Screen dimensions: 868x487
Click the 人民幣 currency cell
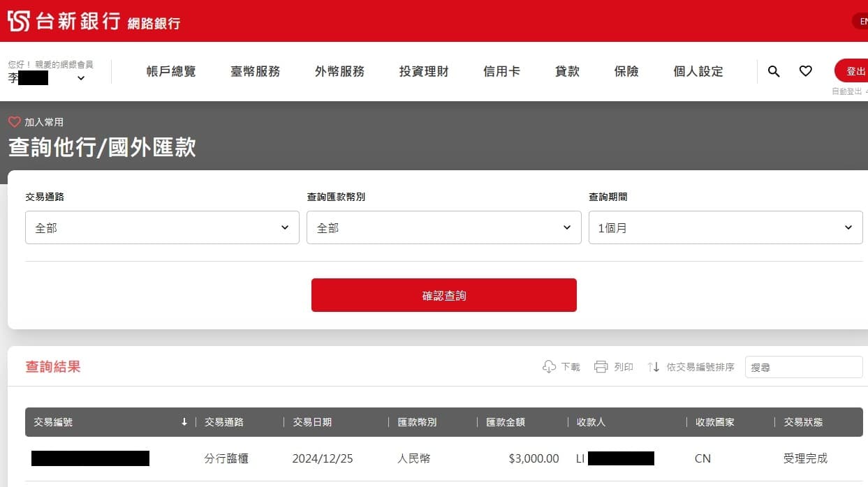pyautogui.click(x=414, y=458)
